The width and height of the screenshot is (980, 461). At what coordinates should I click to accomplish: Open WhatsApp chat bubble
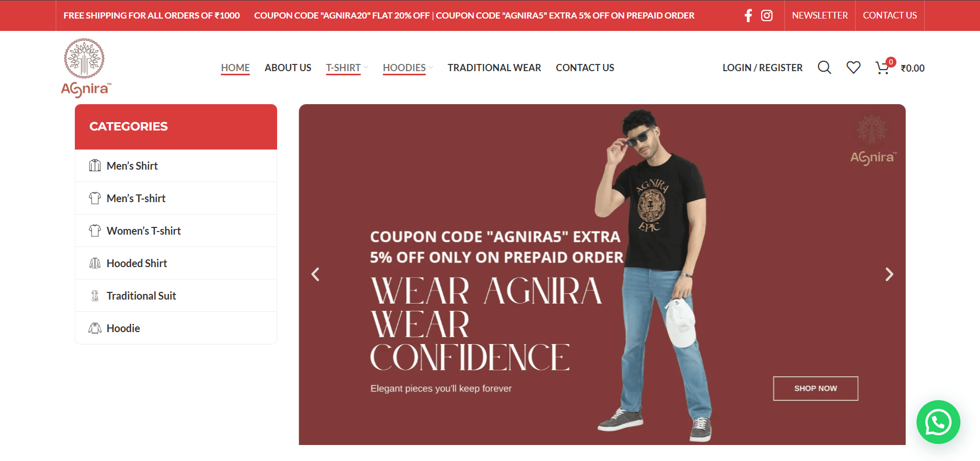(938, 422)
